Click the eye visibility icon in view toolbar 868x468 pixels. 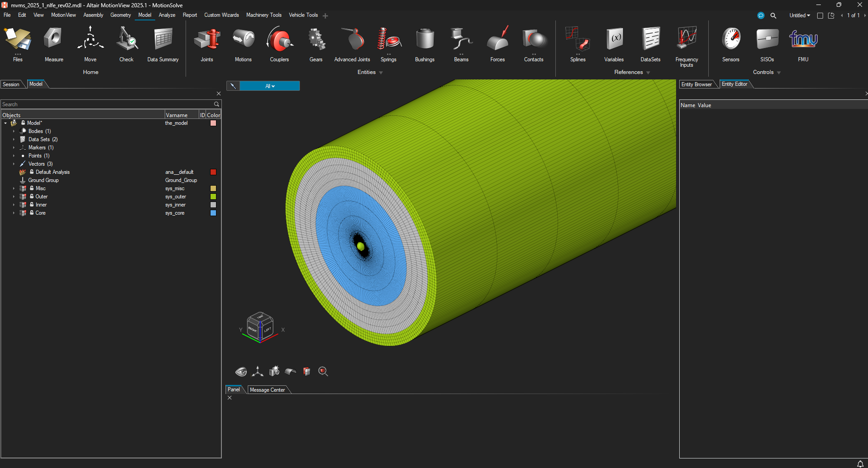coord(241,372)
